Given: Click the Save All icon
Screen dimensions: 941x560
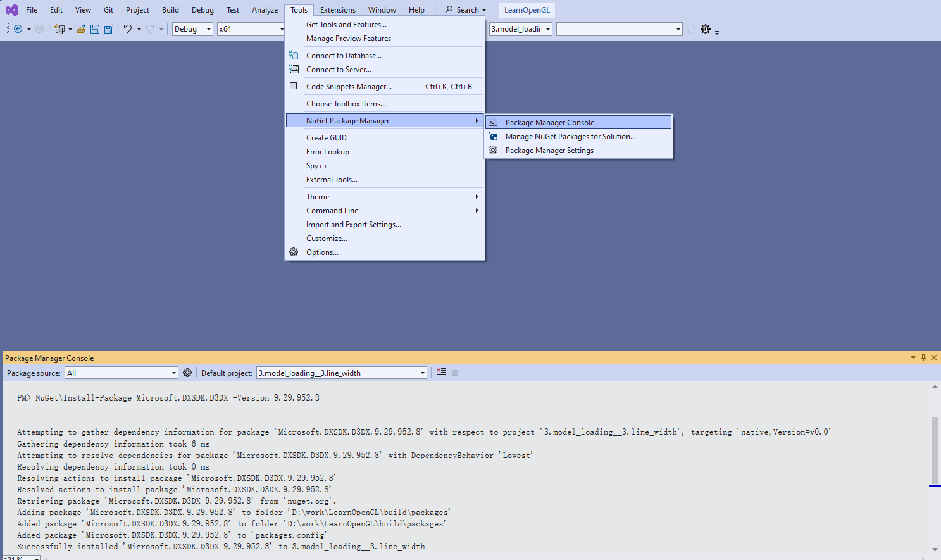Looking at the screenshot, I should point(109,29).
